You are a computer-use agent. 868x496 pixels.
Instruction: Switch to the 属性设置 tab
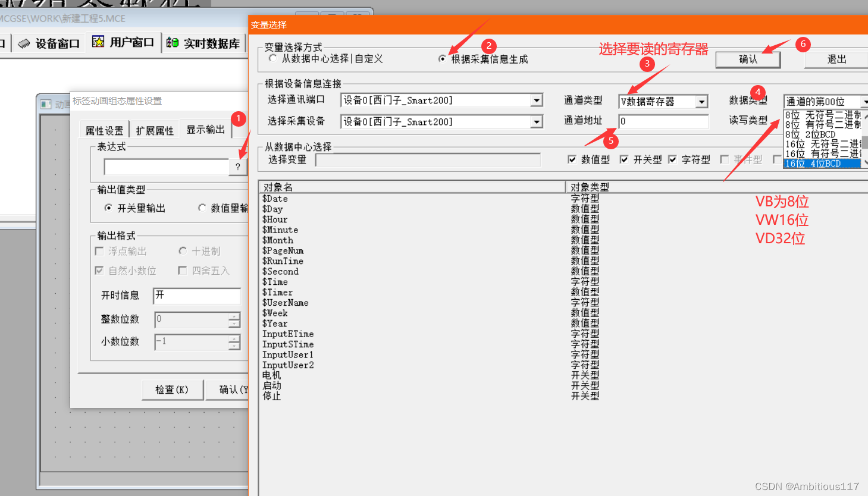pyautogui.click(x=104, y=130)
